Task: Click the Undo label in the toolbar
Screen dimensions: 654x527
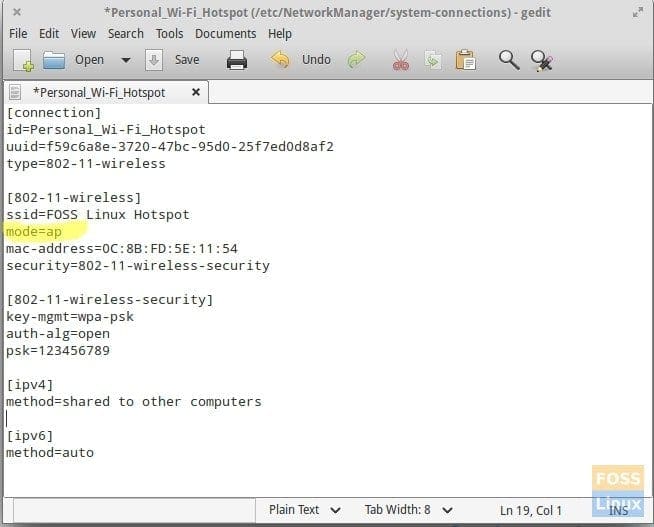Action: click(316, 60)
